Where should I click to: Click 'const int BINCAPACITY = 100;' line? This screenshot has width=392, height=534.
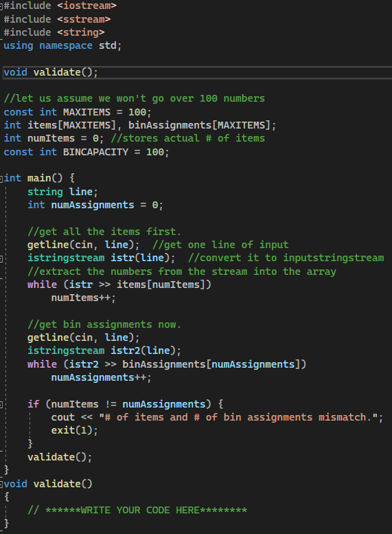click(86, 152)
